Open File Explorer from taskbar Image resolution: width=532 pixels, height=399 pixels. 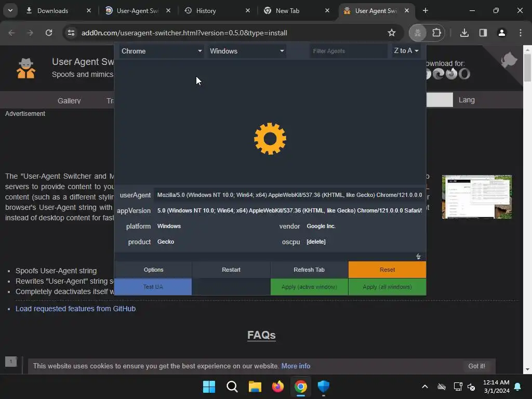255,387
